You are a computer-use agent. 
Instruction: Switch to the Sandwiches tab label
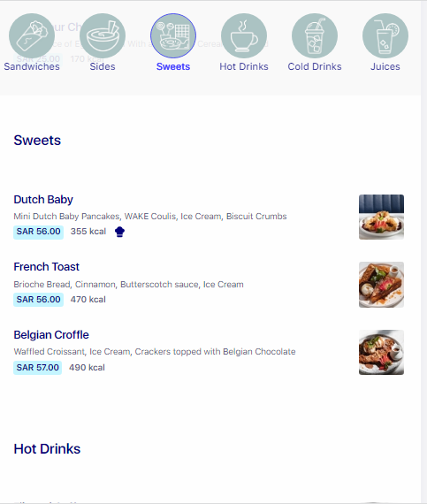(x=32, y=66)
